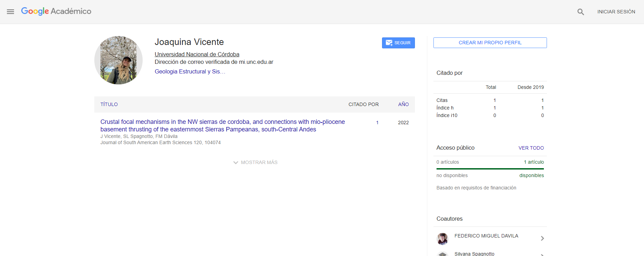The height and width of the screenshot is (256, 644).
Task: Sort publications by Año column
Action: pos(403,104)
